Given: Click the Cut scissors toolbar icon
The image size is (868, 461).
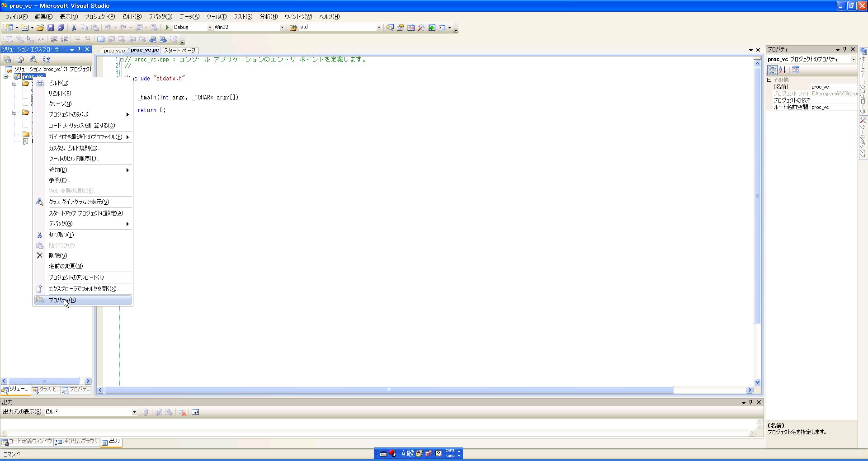Looking at the screenshot, I should click(x=74, y=28).
